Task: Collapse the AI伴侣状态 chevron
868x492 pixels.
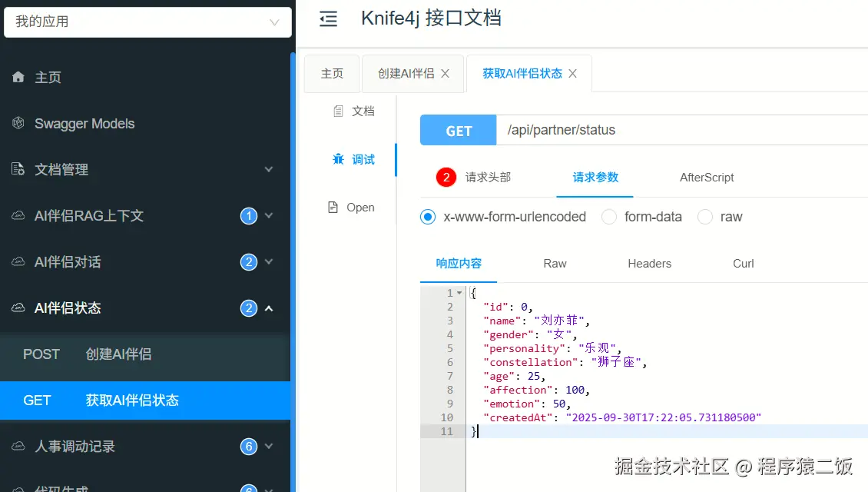Action: click(269, 308)
